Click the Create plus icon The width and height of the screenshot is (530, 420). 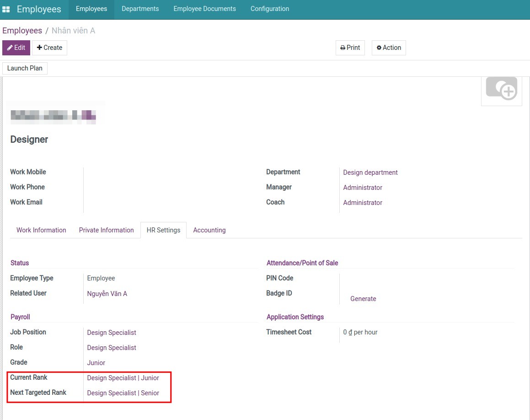(41, 48)
